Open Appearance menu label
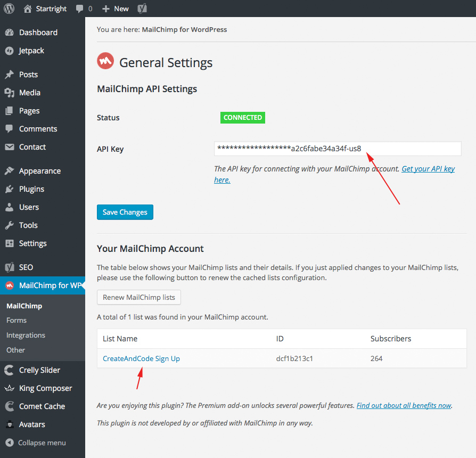The width and height of the screenshot is (476, 458). (40, 171)
